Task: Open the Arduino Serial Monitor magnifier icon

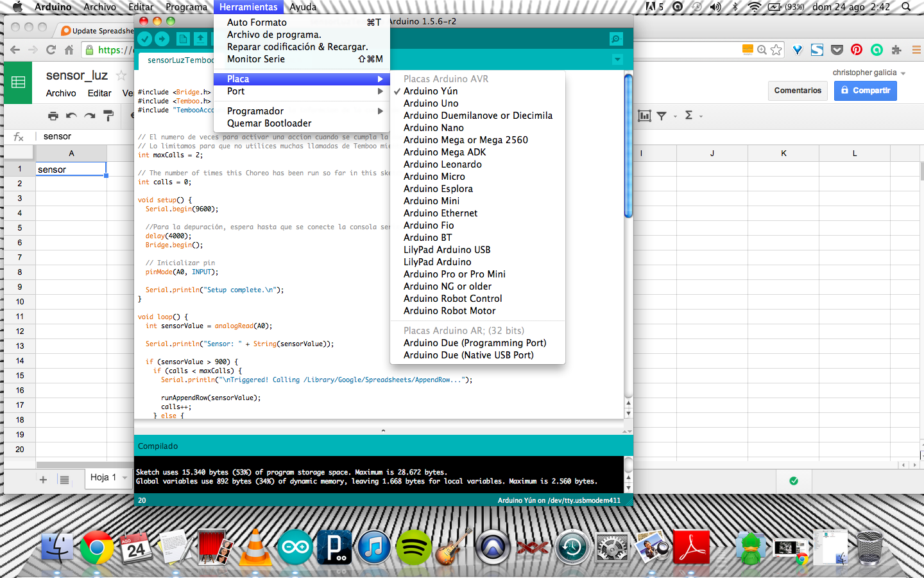Action: click(x=616, y=39)
